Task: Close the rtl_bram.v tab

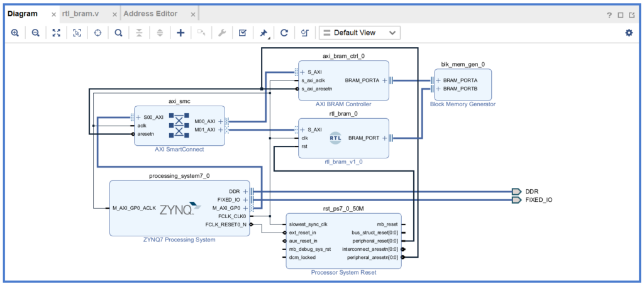Action: (x=114, y=14)
